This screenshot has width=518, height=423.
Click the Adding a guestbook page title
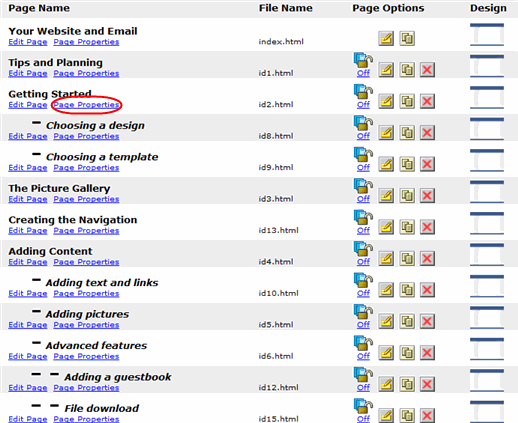(x=118, y=377)
